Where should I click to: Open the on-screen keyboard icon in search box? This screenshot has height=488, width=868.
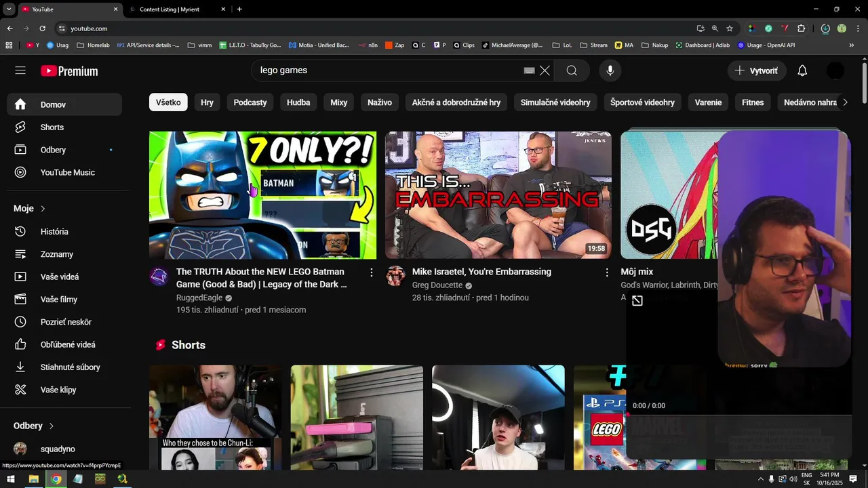pos(530,70)
